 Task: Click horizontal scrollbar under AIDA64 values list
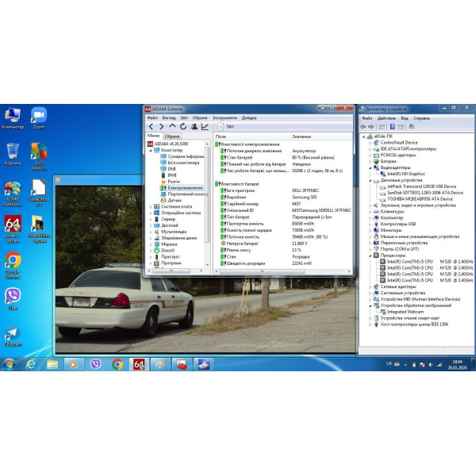pyautogui.click(x=262, y=271)
